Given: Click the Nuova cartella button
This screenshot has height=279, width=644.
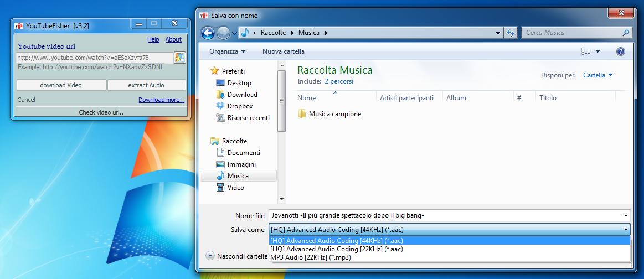Looking at the screenshot, I should tap(284, 51).
